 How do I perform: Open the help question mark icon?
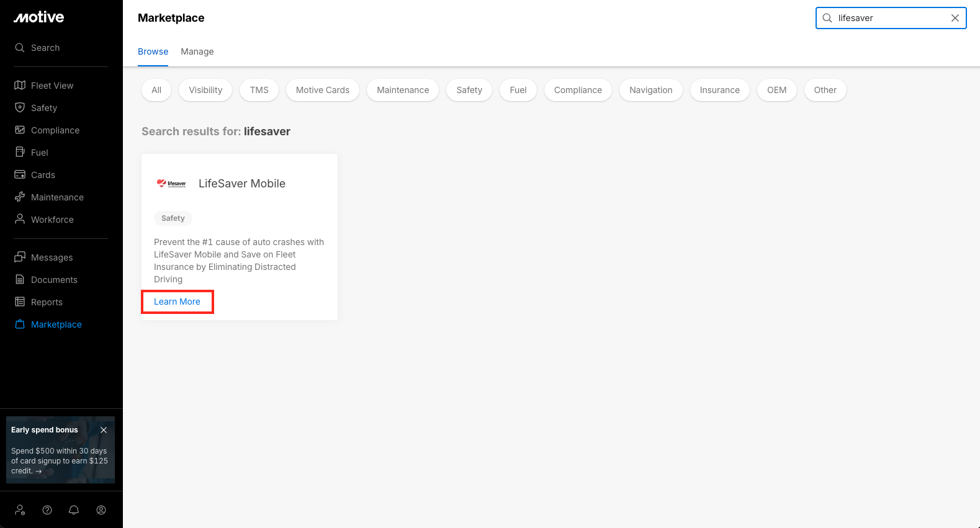(x=47, y=510)
